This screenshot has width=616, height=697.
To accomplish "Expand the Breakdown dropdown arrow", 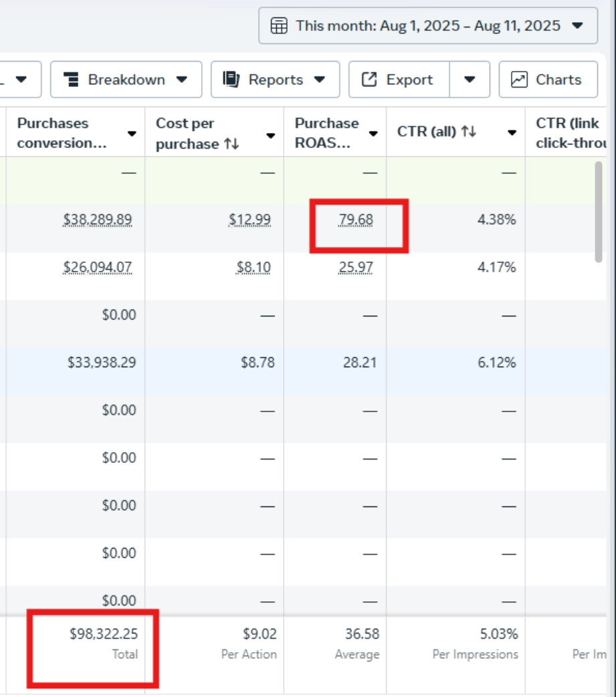I will coord(181,80).
